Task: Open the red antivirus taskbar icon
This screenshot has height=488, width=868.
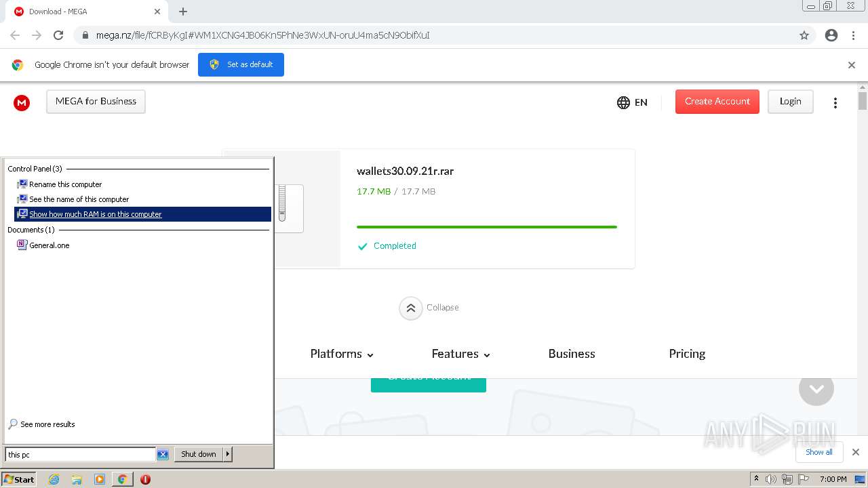Action: [x=145, y=479]
